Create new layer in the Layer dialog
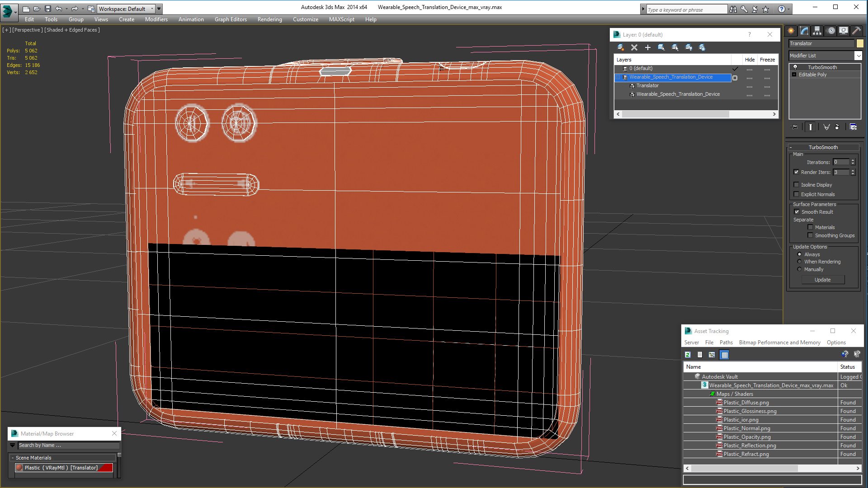The width and height of the screenshot is (868, 488). 621,47
